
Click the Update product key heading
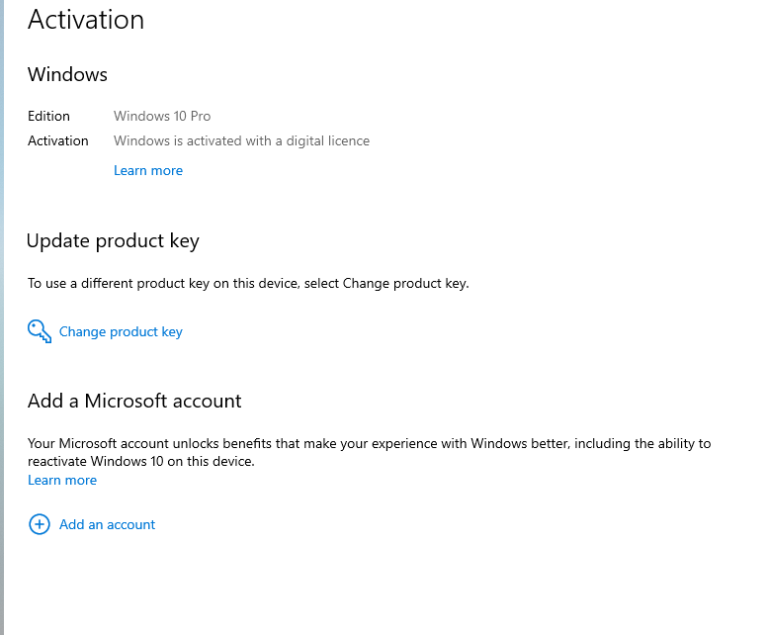click(x=113, y=241)
